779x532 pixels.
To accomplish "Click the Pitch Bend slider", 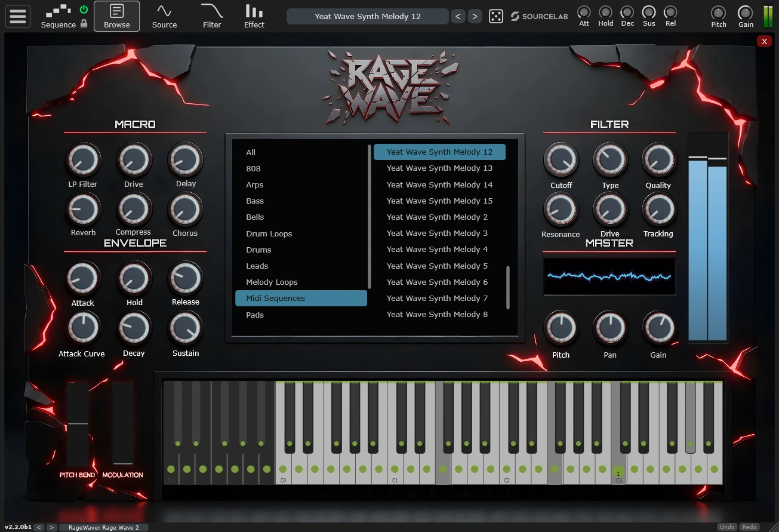I will coord(77,424).
